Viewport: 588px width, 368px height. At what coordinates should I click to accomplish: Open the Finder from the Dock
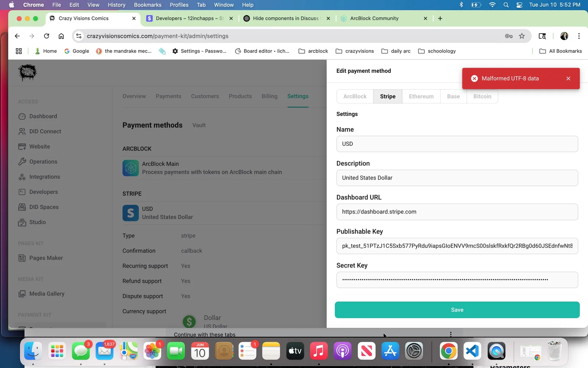click(x=33, y=351)
